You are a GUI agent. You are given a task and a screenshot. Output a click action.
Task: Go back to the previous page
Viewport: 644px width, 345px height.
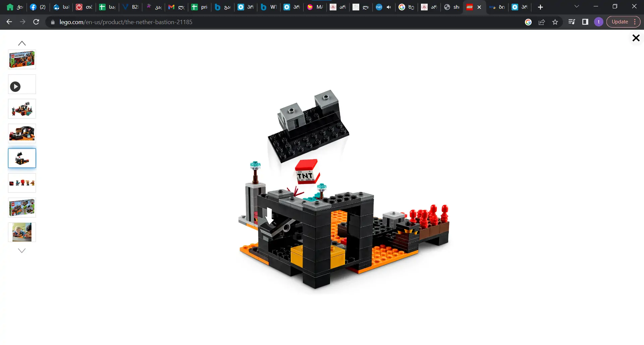[9, 22]
